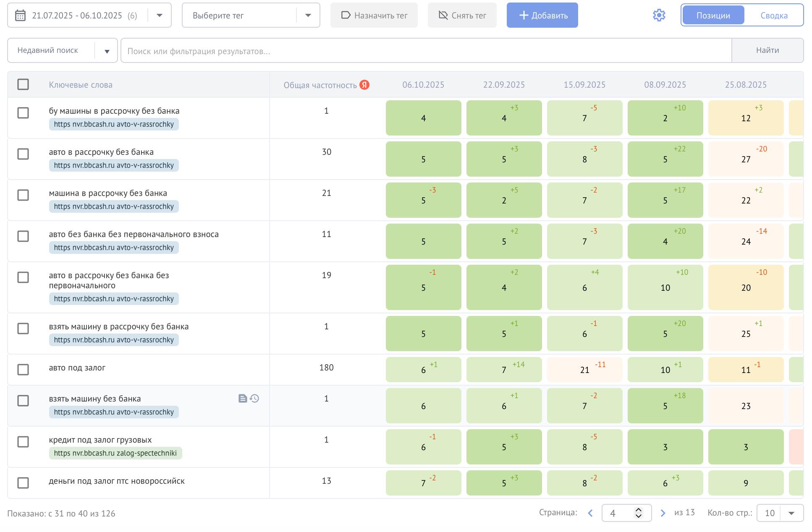This screenshot has width=812, height=532.
Task: Click the settings gear icon
Action: [x=659, y=16]
